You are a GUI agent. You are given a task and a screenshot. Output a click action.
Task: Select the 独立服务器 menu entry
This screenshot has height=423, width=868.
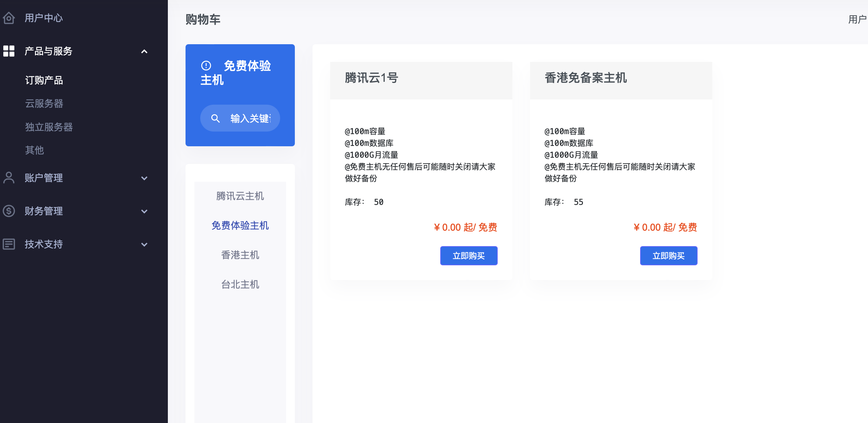pos(49,127)
